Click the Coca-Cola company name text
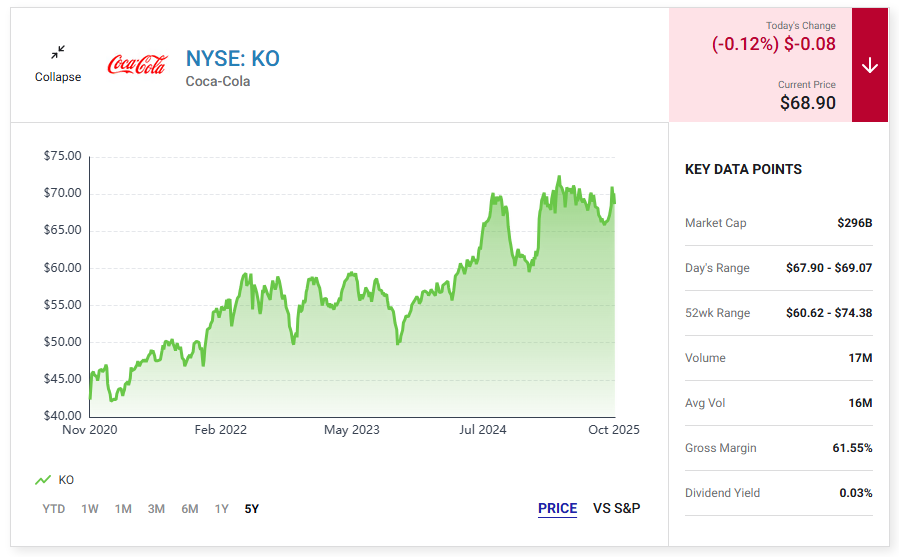Image resolution: width=899 pixels, height=557 pixels. [x=218, y=81]
